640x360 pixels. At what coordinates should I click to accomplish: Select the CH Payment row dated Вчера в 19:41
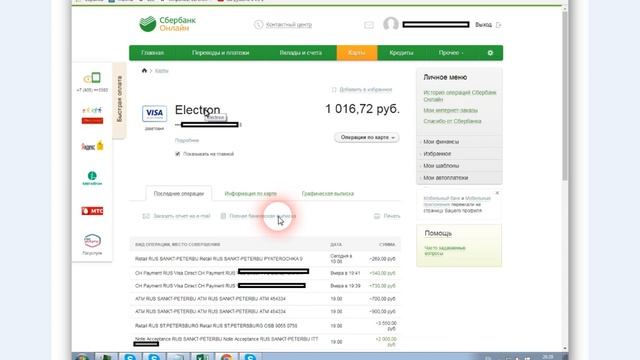[x=265, y=273]
